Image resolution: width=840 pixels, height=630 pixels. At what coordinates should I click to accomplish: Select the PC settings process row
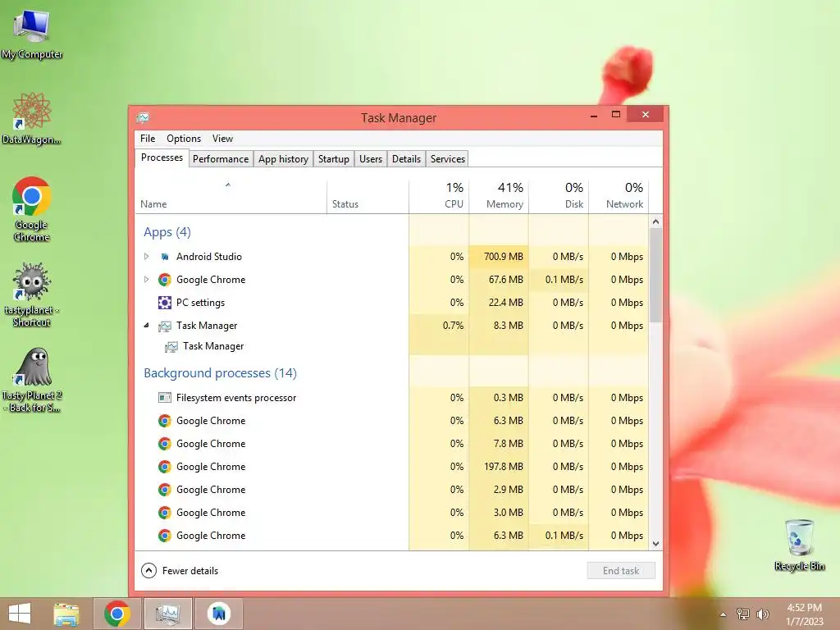392,303
